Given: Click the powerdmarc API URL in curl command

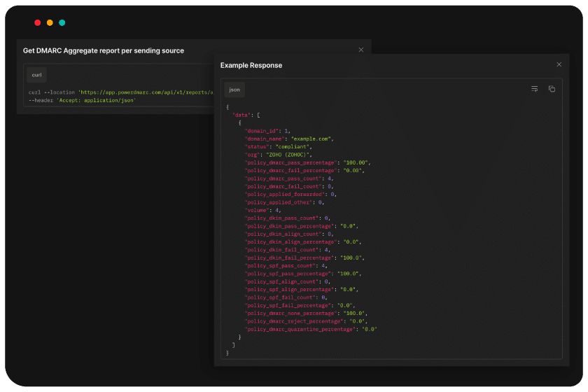Looking at the screenshot, I should click(146, 92).
